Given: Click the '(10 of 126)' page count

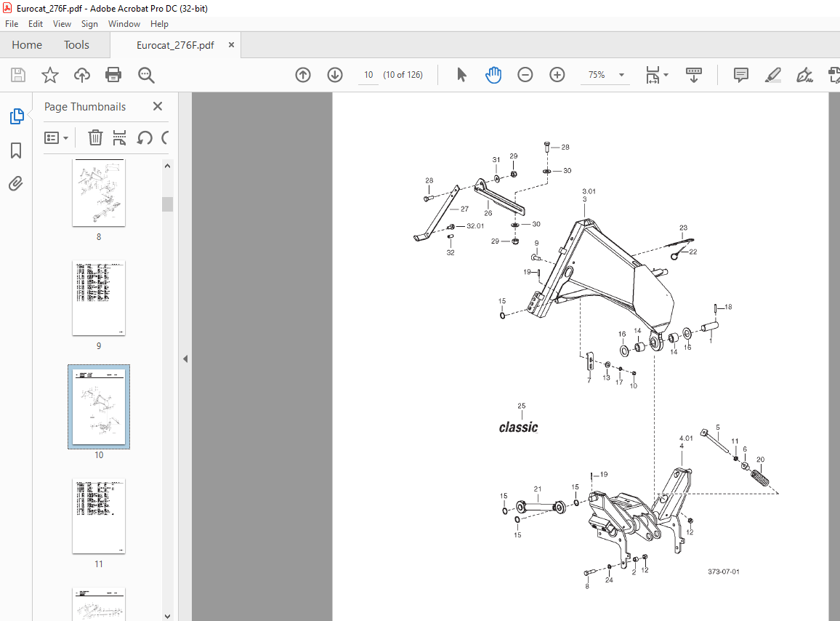Looking at the screenshot, I should click(x=403, y=75).
